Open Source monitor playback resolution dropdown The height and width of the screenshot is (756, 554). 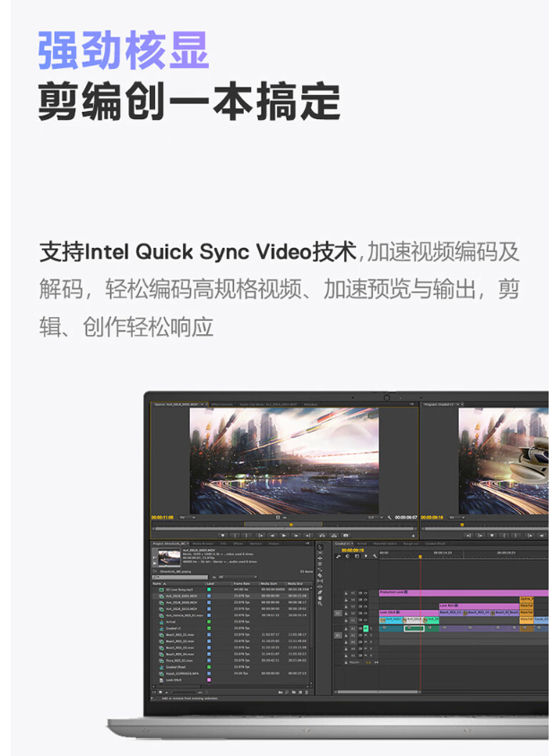375,518
